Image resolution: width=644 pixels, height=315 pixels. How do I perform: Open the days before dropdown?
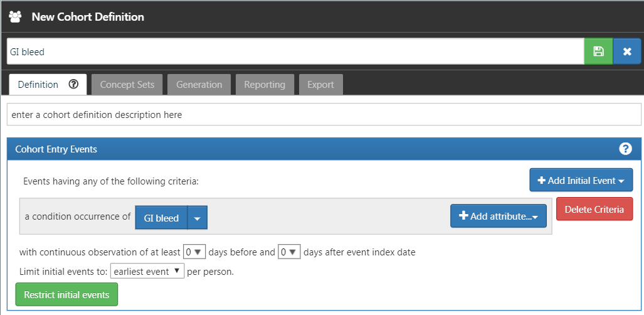(x=194, y=252)
